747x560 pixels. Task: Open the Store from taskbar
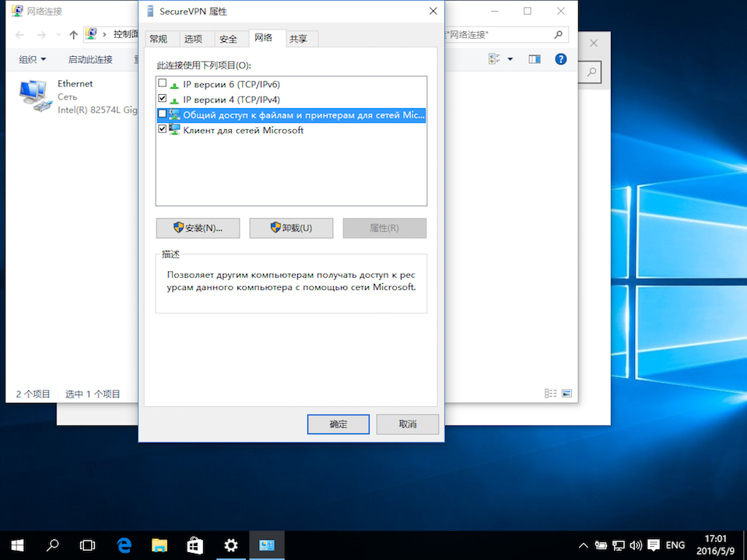click(195, 545)
